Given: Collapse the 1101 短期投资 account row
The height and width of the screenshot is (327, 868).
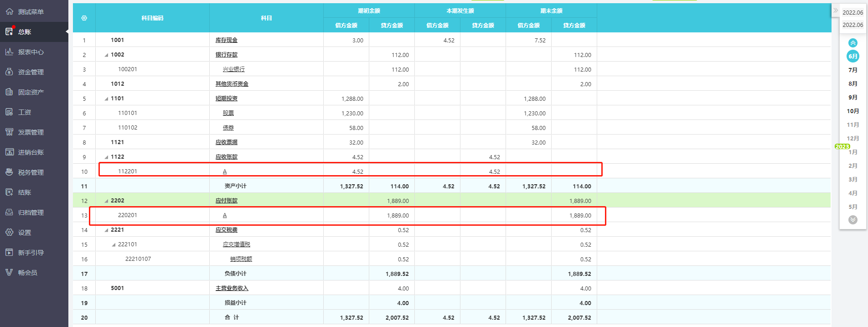Looking at the screenshot, I should [107, 99].
